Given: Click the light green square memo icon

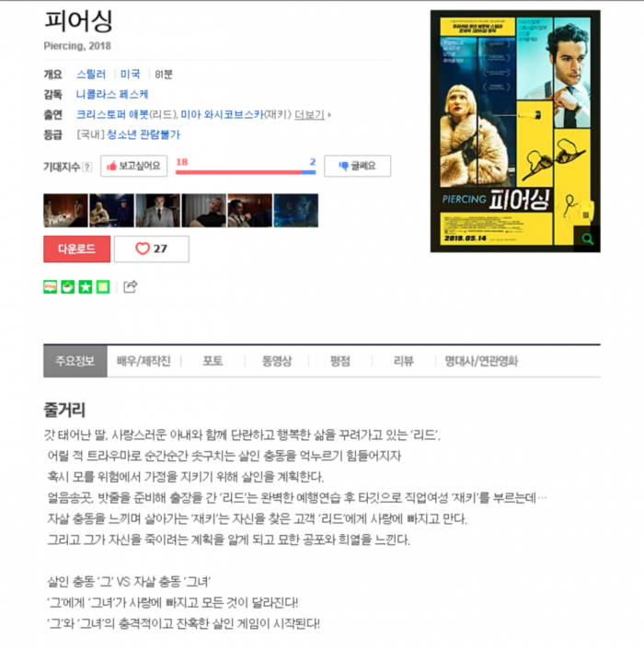Looking at the screenshot, I should tap(103, 287).
